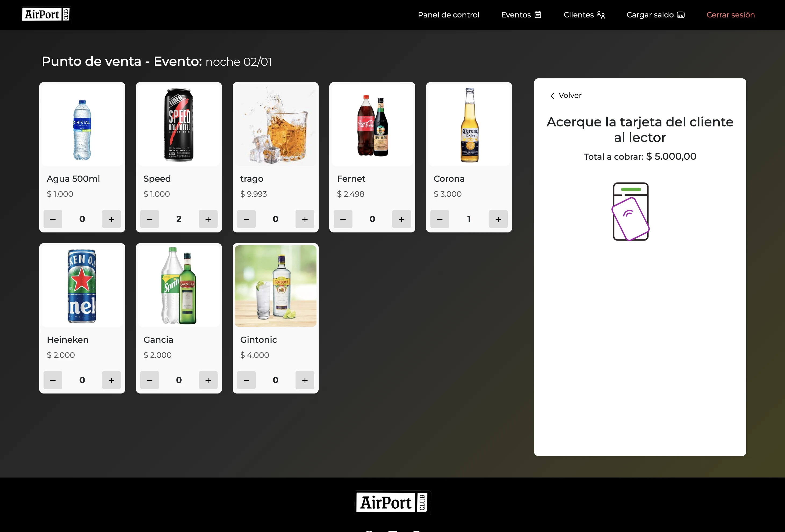Click the AirPort Club logo top left
This screenshot has height=532, width=785.
point(46,14)
